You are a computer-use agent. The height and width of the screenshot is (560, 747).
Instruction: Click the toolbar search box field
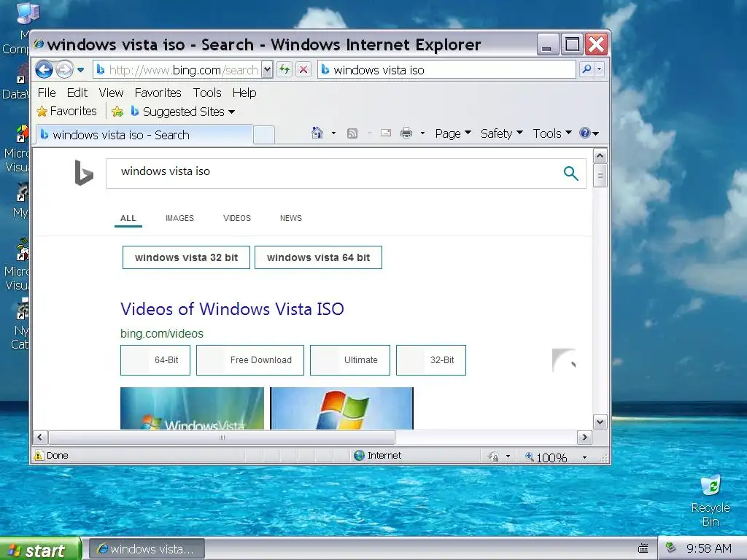click(x=447, y=70)
